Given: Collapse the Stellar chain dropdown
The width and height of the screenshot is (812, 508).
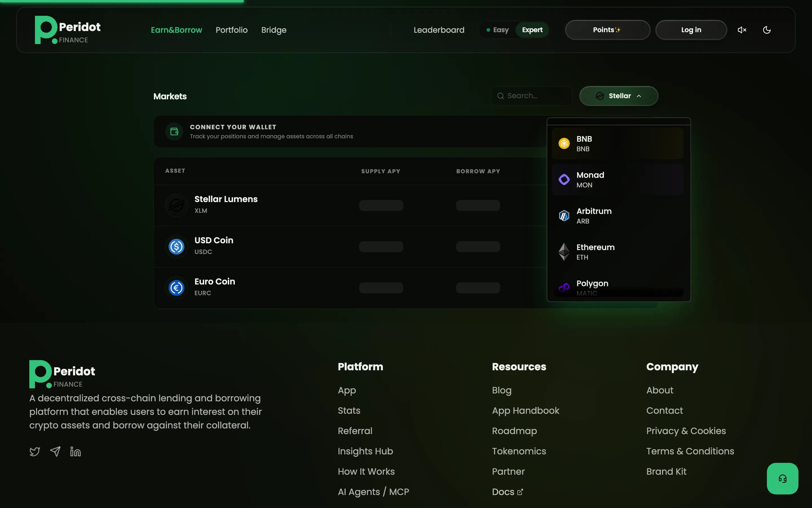Looking at the screenshot, I should (x=619, y=96).
